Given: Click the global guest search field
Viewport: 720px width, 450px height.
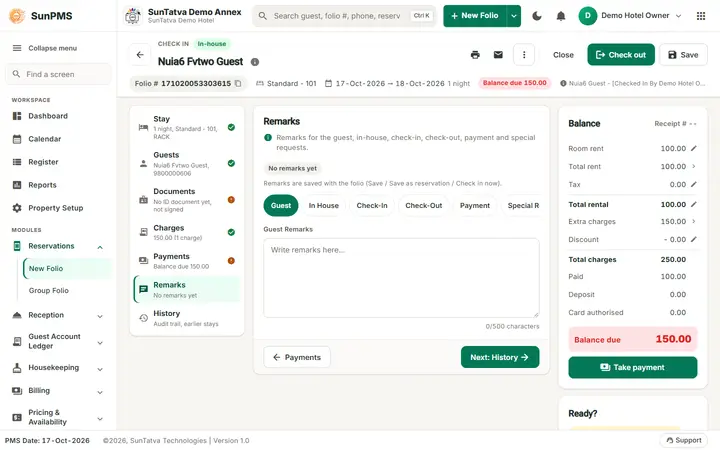Looking at the screenshot, I should [x=343, y=16].
